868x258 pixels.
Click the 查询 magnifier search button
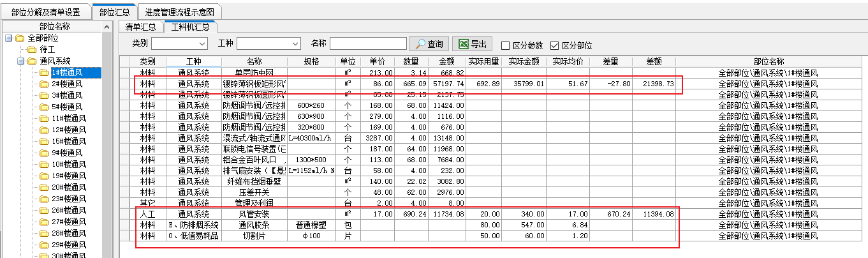[x=429, y=44]
